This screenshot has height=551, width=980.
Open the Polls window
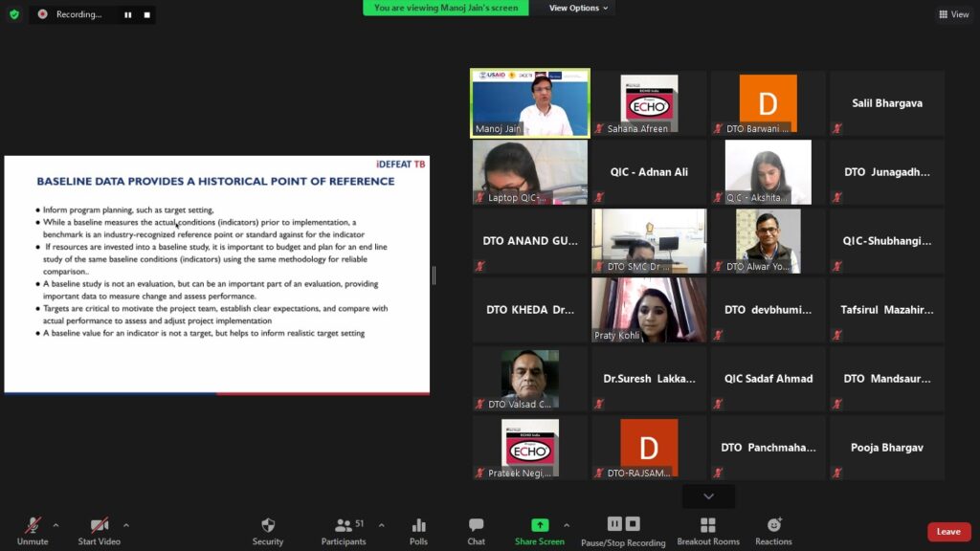[418, 531]
